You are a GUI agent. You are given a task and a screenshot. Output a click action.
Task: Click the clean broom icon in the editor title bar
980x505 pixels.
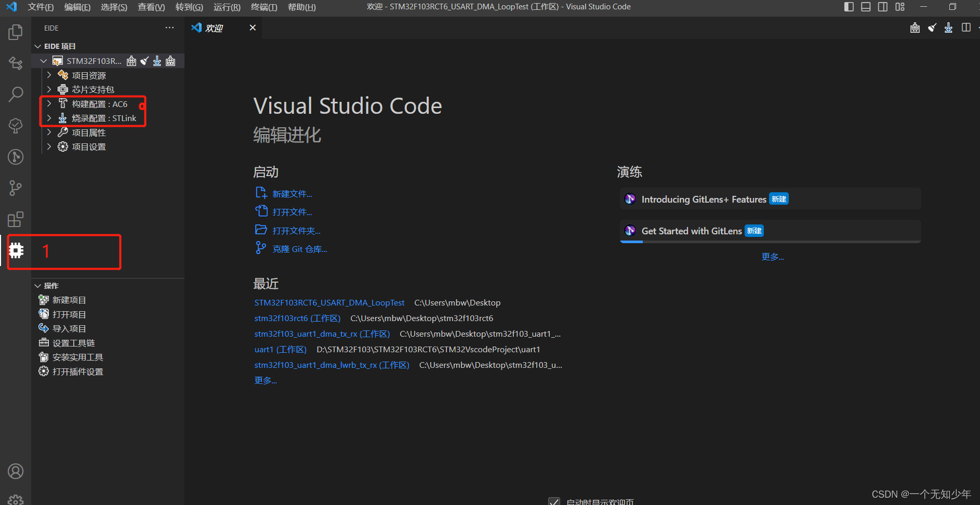coord(932,28)
